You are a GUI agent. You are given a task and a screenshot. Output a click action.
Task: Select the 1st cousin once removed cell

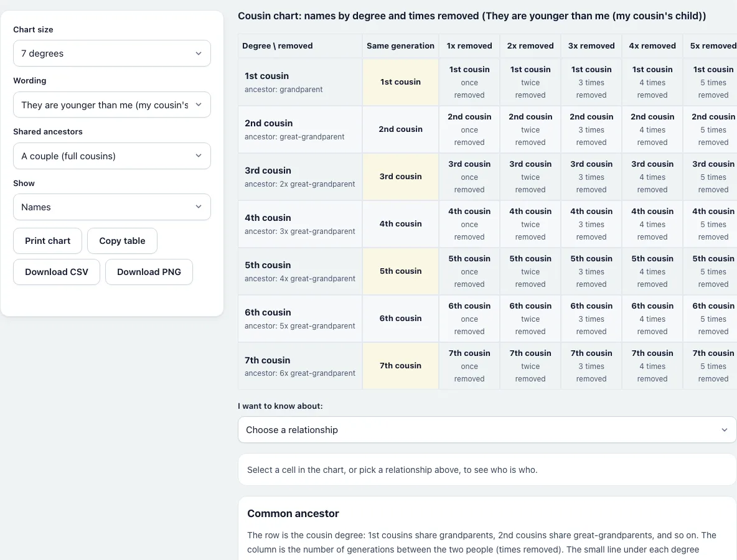[469, 82]
